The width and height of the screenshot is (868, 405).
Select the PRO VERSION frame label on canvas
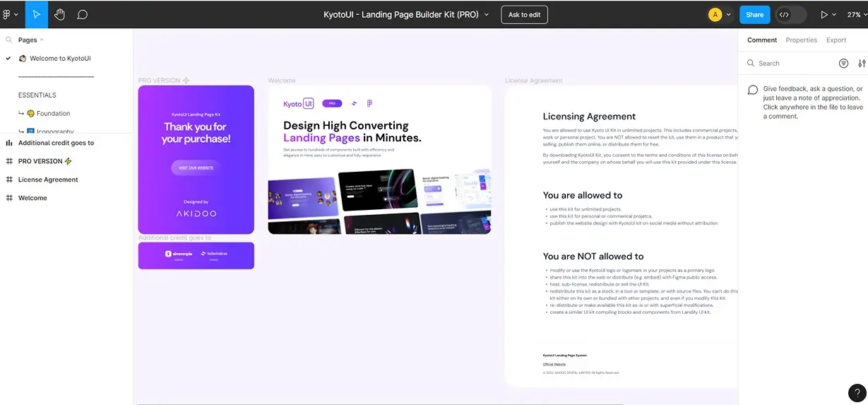coord(164,81)
